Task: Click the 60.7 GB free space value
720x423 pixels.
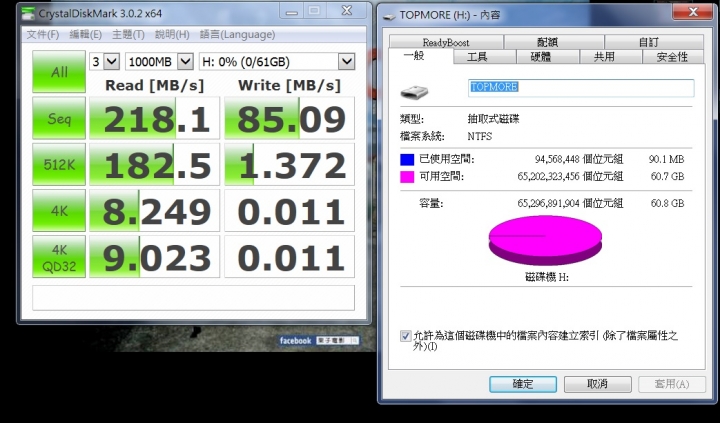Action: click(x=667, y=176)
